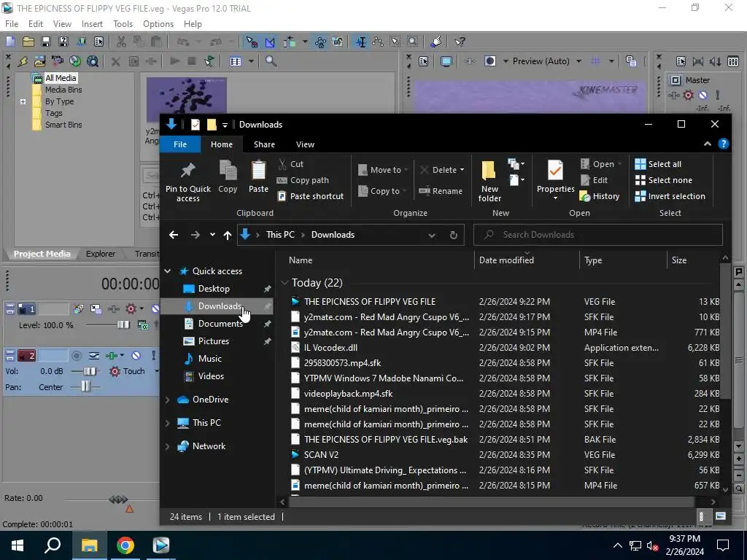Select the Zoom Edit tool in Vegas toolbar
The width and height of the screenshot is (747, 560).
(413, 42)
